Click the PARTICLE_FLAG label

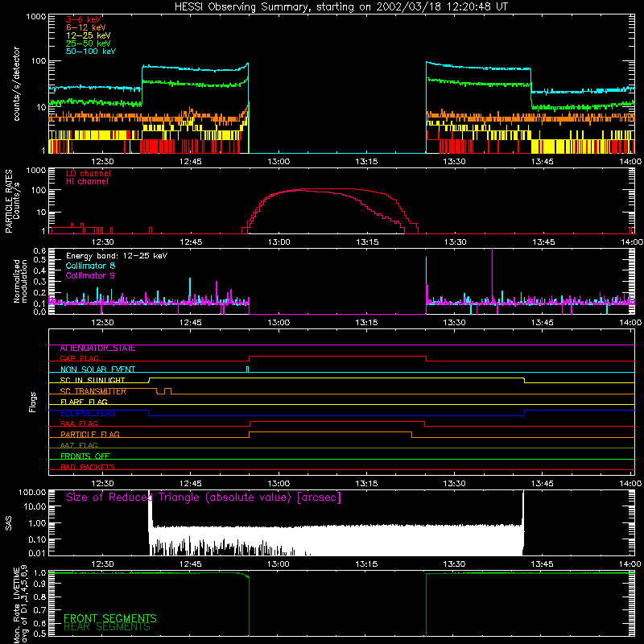[90, 435]
